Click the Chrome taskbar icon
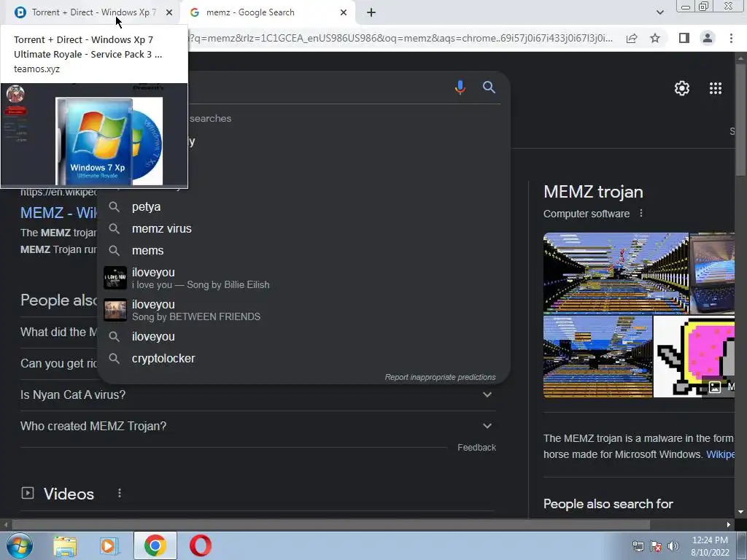747x560 pixels. pyautogui.click(x=155, y=545)
